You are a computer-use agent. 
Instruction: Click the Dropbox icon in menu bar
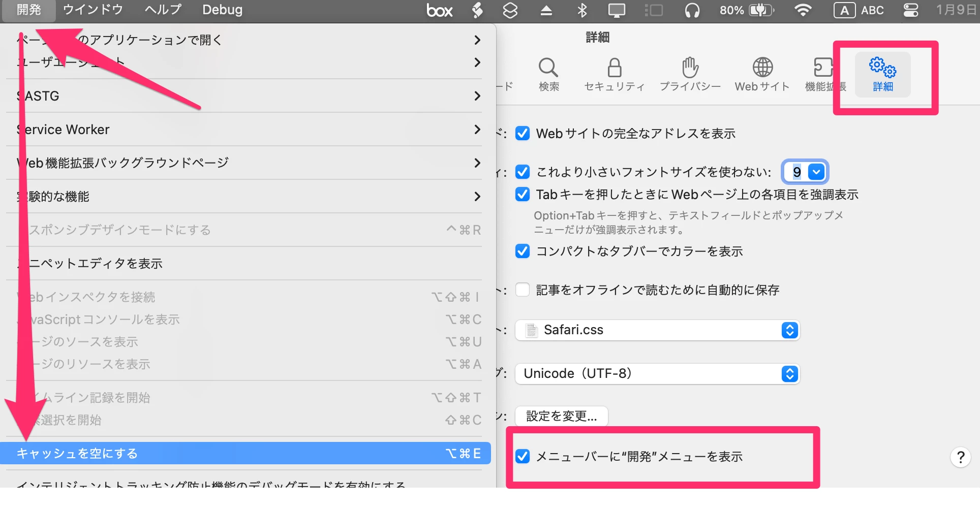[x=510, y=10]
